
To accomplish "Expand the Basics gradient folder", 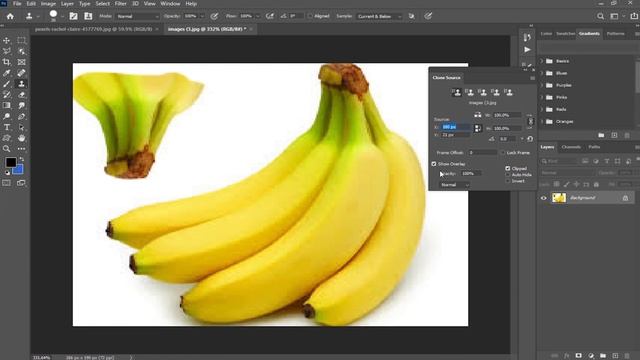I will tap(542, 61).
